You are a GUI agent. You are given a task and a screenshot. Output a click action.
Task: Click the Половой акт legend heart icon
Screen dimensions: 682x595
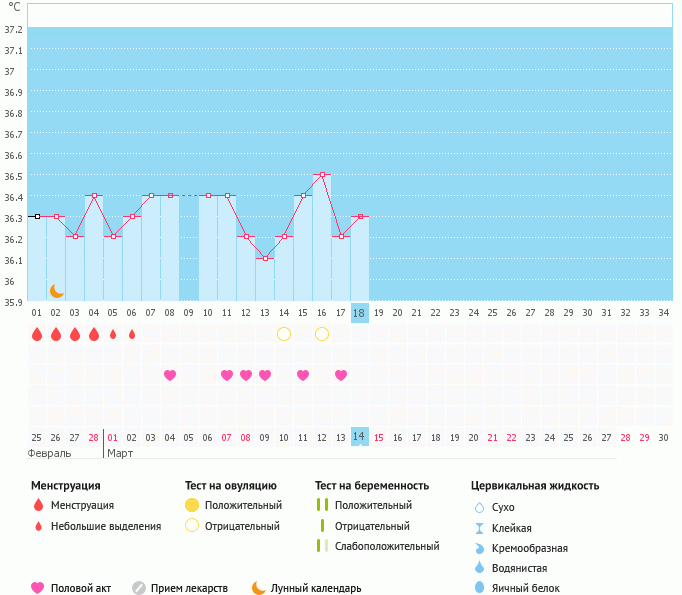click(x=38, y=588)
